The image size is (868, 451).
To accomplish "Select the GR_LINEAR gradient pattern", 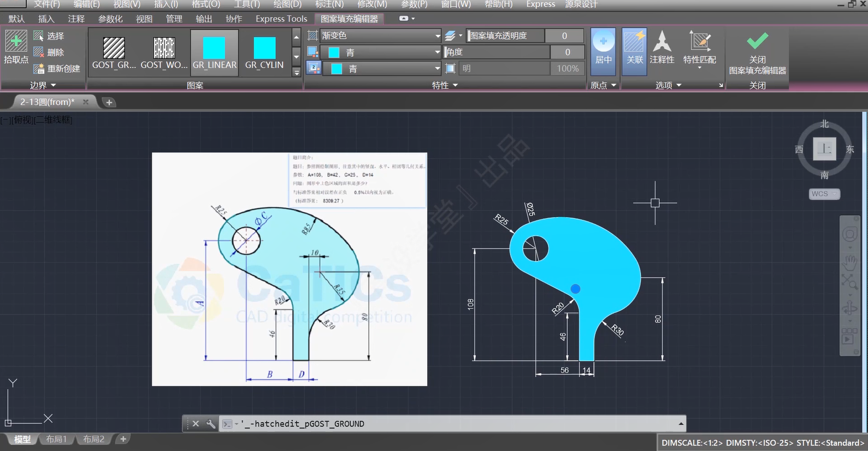I will point(215,53).
